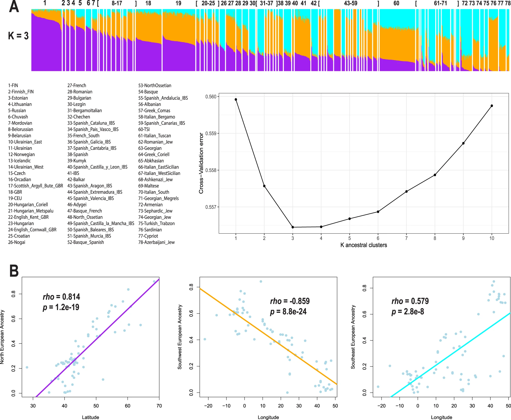Click the K=1 cross-validation data point
Viewport: 511px width, 420px height.
[236, 99]
